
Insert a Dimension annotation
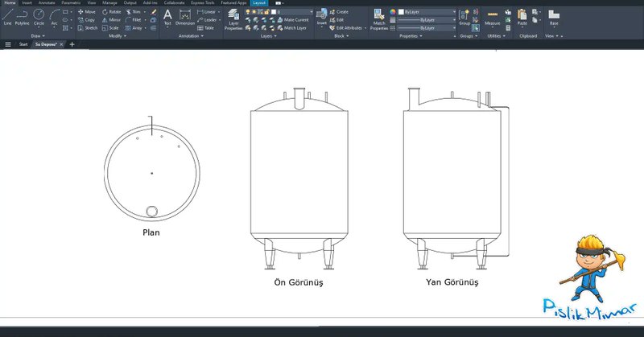click(x=185, y=17)
